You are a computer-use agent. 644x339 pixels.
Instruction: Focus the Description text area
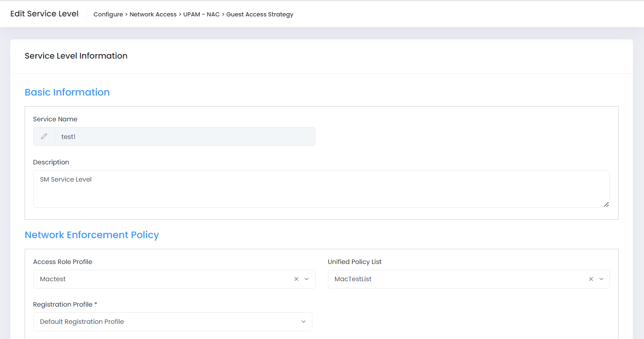tap(321, 189)
